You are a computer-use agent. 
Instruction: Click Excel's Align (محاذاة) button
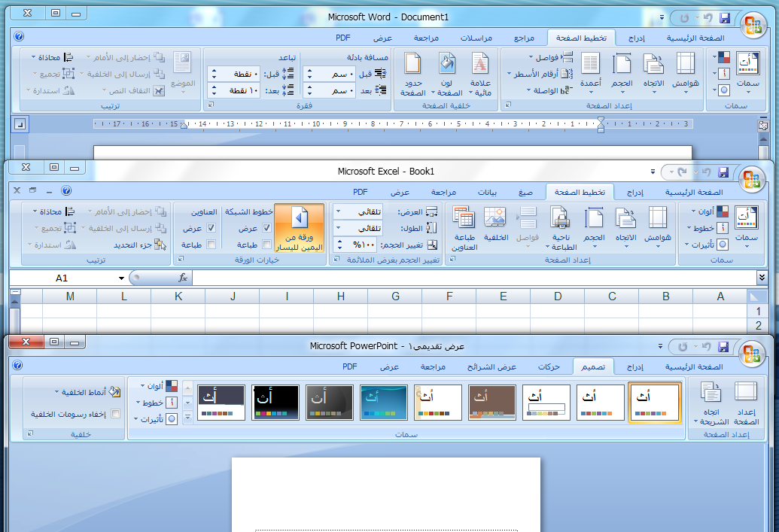(x=53, y=211)
